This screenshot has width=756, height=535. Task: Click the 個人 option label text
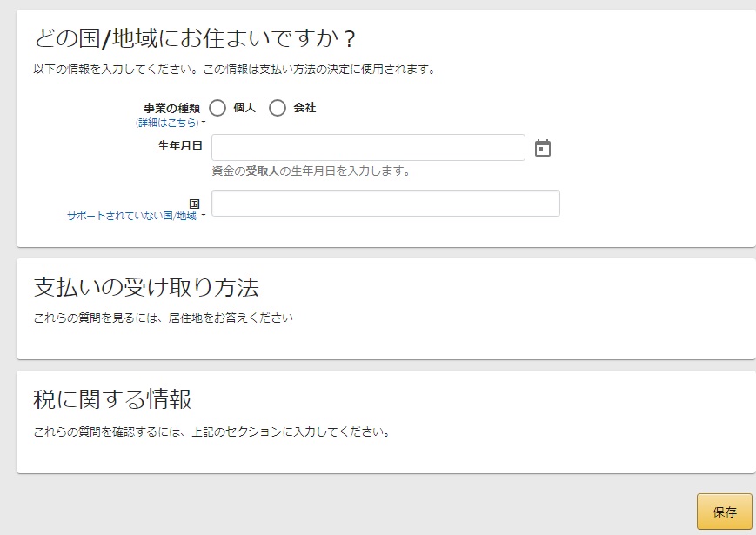pos(244,108)
